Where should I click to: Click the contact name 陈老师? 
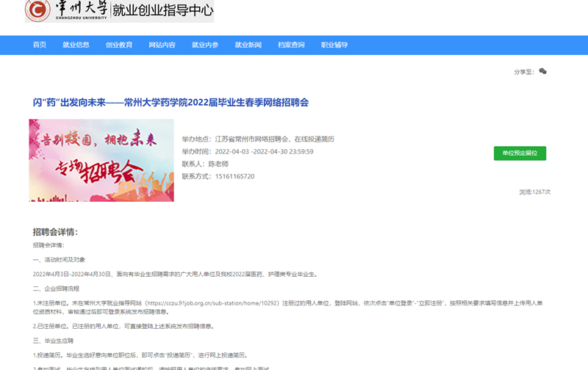pyautogui.click(x=218, y=164)
